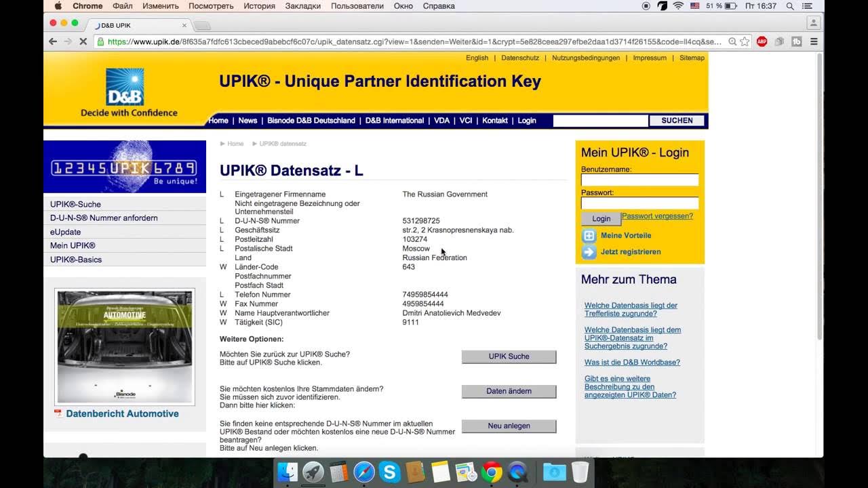Open the Файл menu
The width and height of the screenshot is (868, 488).
coord(123,6)
